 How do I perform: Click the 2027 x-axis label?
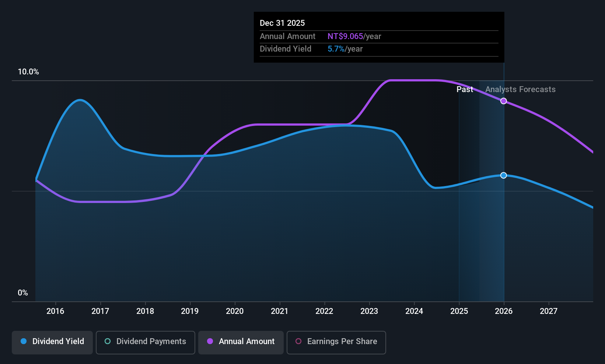549,311
